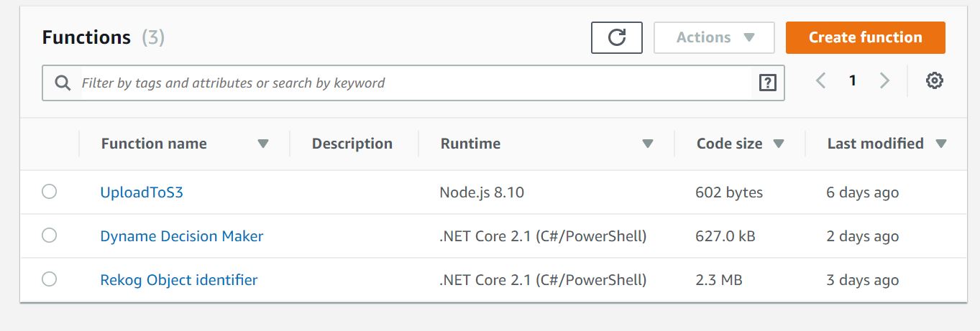Click the refresh functions icon button
Image resolution: width=980 pixels, height=331 pixels.
point(616,37)
